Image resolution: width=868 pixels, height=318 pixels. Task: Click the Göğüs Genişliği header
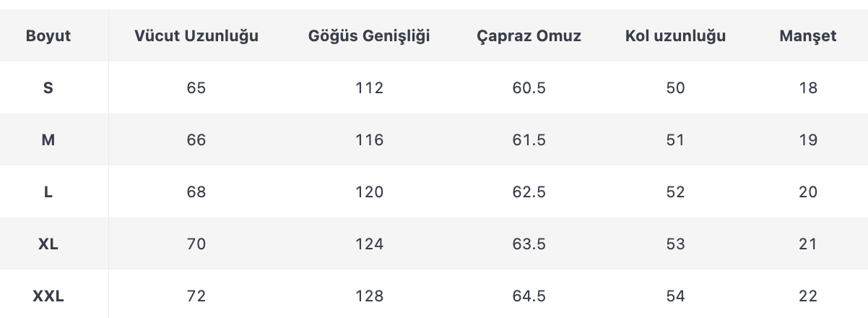tap(369, 36)
